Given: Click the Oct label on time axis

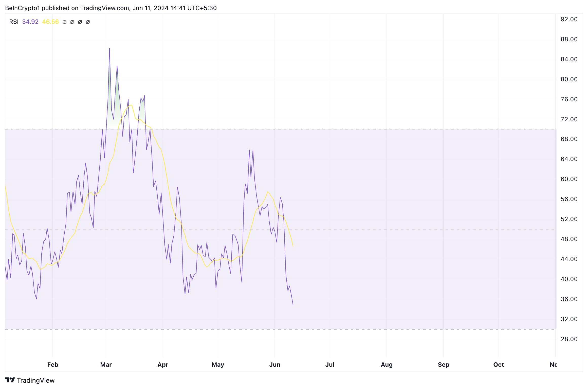Looking at the screenshot, I should click(x=499, y=365).
